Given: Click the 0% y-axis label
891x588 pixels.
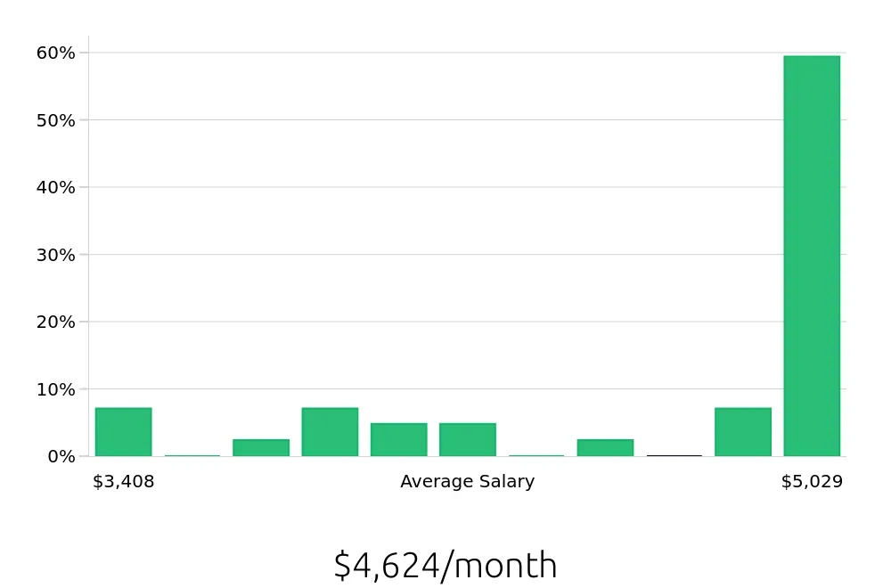Looking at the screenshot, I should (61, 457).
